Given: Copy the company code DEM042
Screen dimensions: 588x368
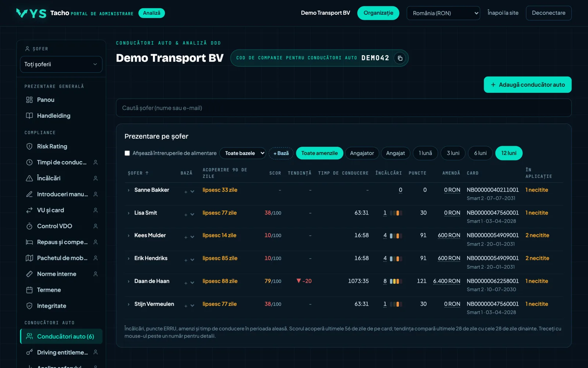Looking at the screenshot, I should [x=400, y=58].
